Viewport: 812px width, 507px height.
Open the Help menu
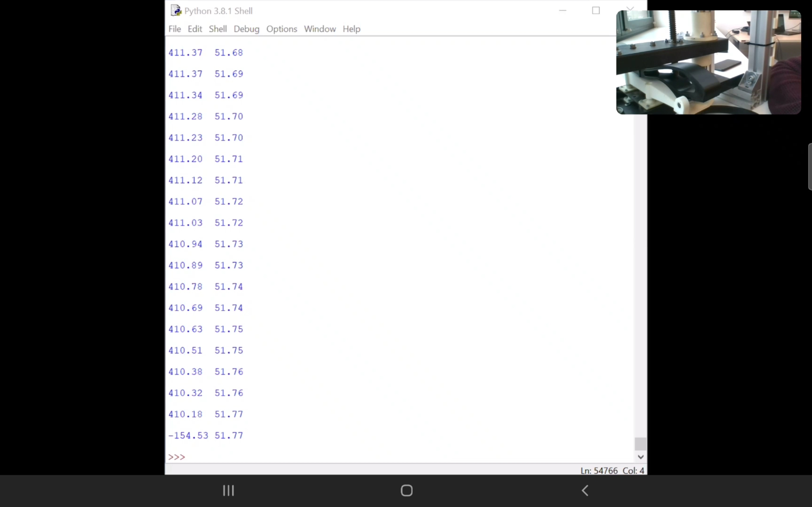[351, 29]
